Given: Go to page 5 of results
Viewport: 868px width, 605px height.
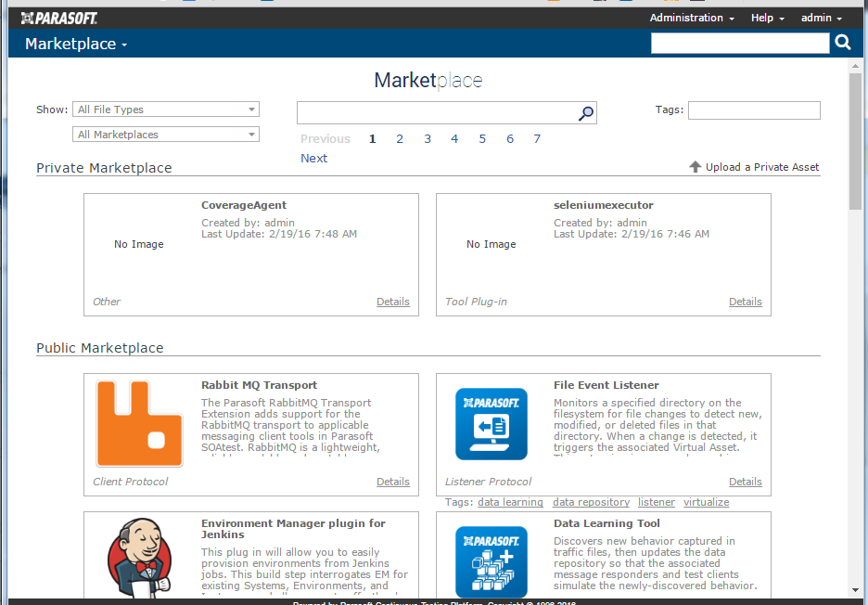Looking at the screenshot, I should [482, 138].
